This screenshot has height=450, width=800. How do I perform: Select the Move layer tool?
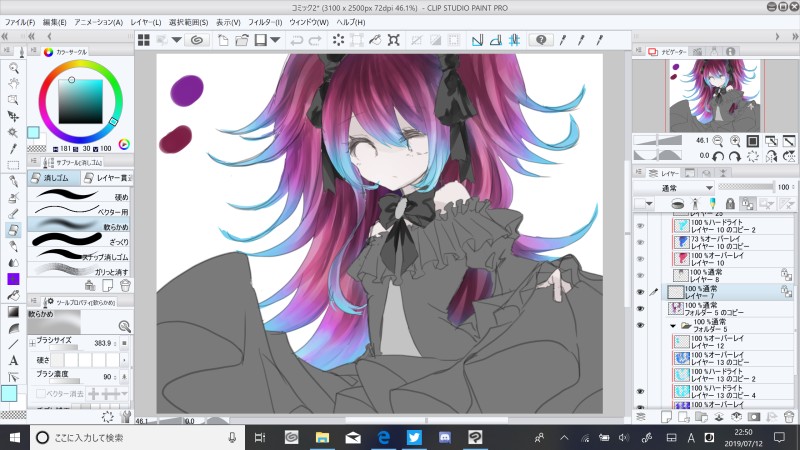point(14,116)
